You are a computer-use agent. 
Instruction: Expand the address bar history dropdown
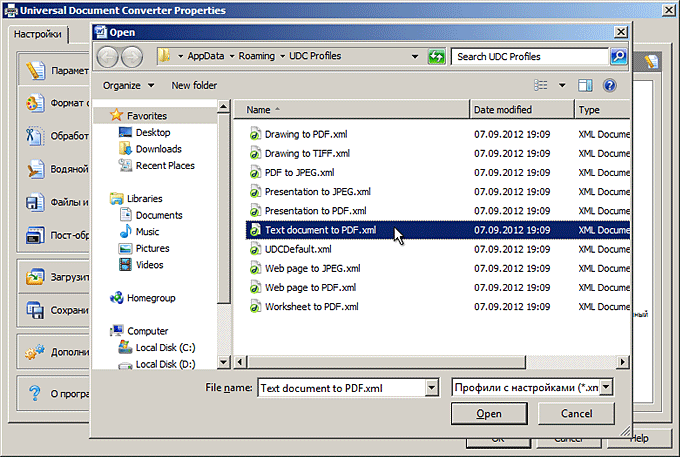pyautogui.click(x=415, y=56)
